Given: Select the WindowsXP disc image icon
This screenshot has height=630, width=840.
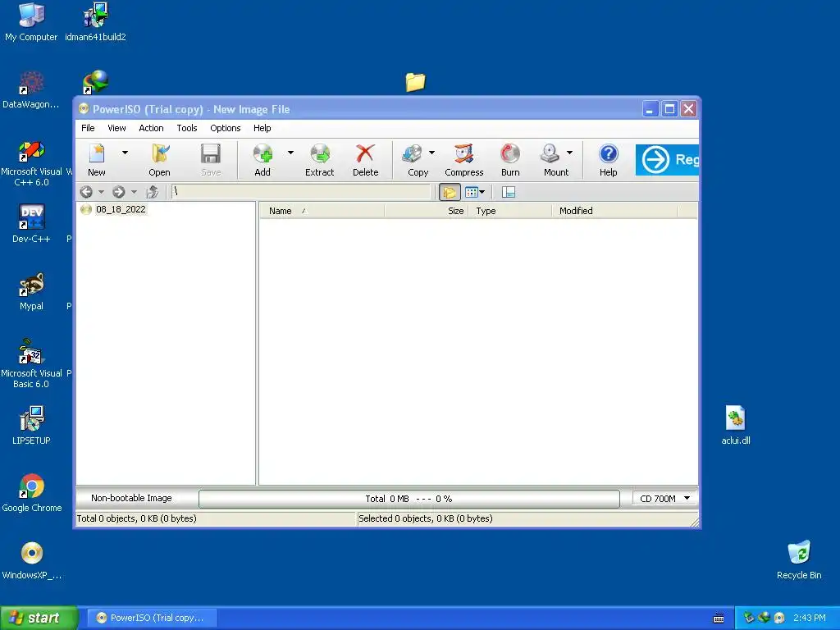Looking at the screenshot, I should click(x=32, y=560).
